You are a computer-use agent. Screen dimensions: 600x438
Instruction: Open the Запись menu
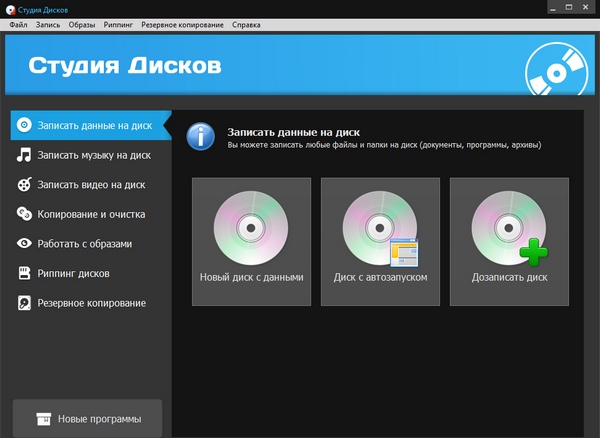(x=47, y=23)
